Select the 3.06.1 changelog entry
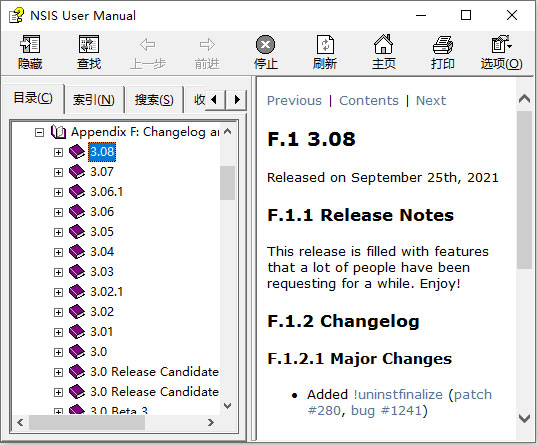This screenshot has width=538, height=445. [x=106, y=191]
